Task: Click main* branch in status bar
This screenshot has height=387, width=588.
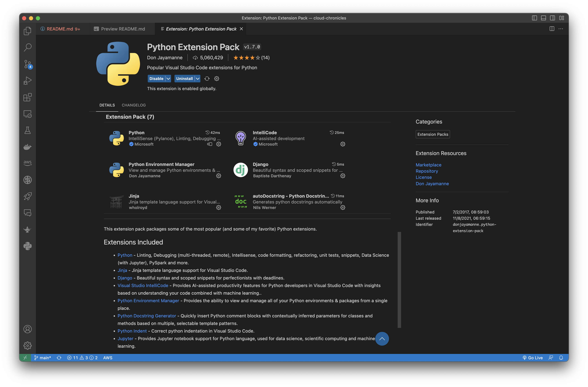Action: (x=42, y=358)
